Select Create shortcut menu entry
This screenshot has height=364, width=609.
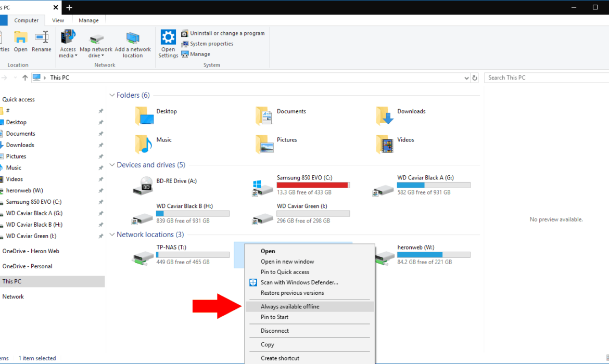pos(310,358)
